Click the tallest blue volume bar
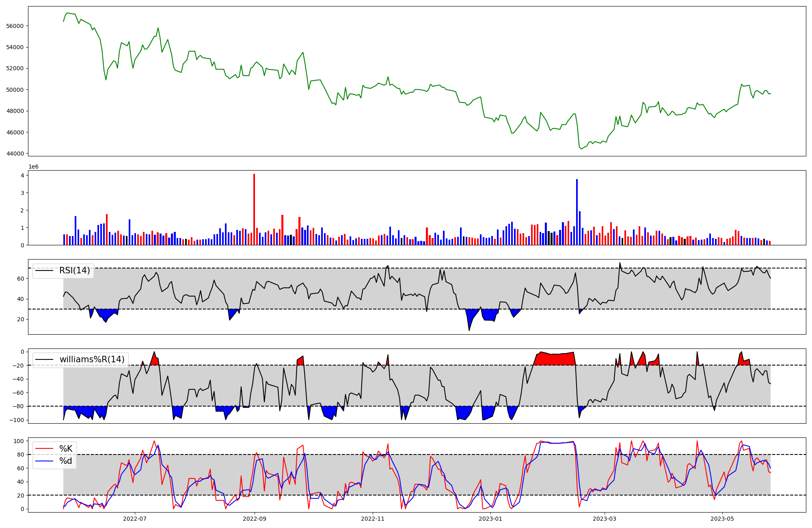The image size is (812, 528). (577, 212)
